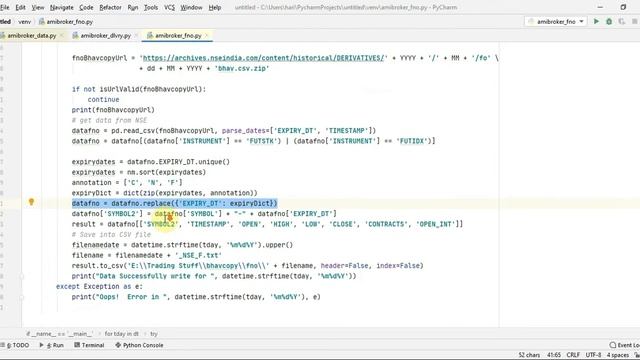Click the Event Log bubble icon
This screenshot has width=640, height=360.
pos(613,345)
